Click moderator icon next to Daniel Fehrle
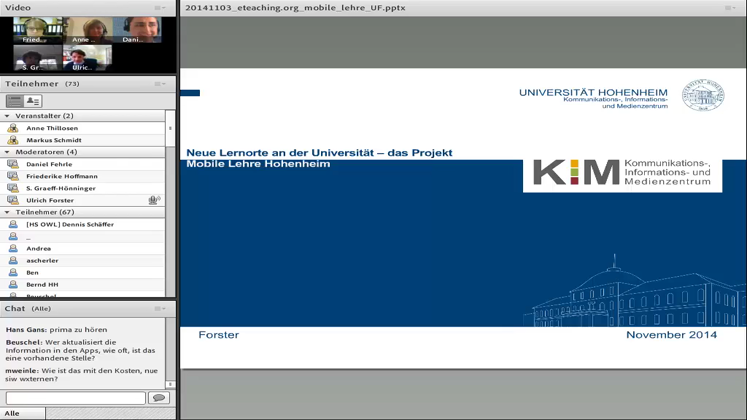The width and height of the screenshot is (747, 420). point(13,164)
